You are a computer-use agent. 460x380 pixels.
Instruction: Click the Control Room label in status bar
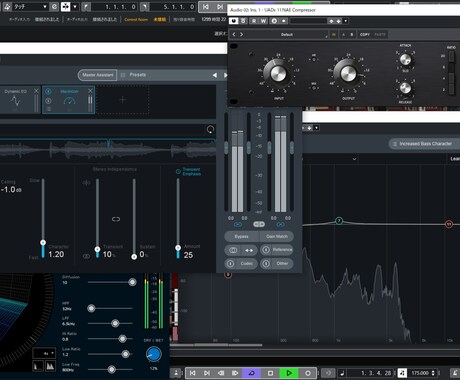click(136, 20)
